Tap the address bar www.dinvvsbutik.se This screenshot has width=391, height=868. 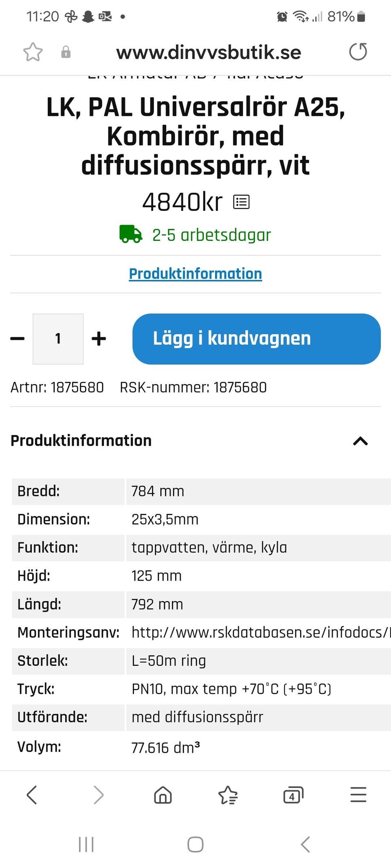tap(209, 52)
